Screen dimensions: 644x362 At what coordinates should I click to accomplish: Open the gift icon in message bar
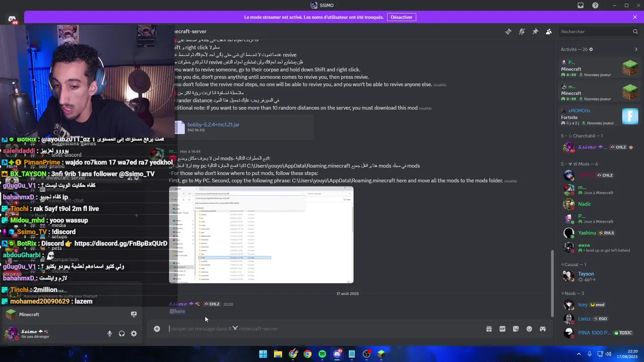(489, 329)
